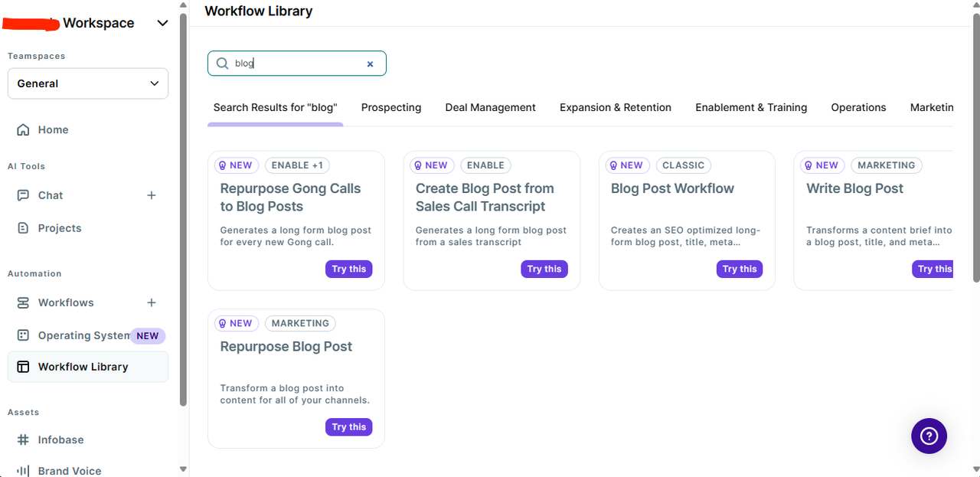
Task: Open the Deal Management tab
Action: (491, 107)
